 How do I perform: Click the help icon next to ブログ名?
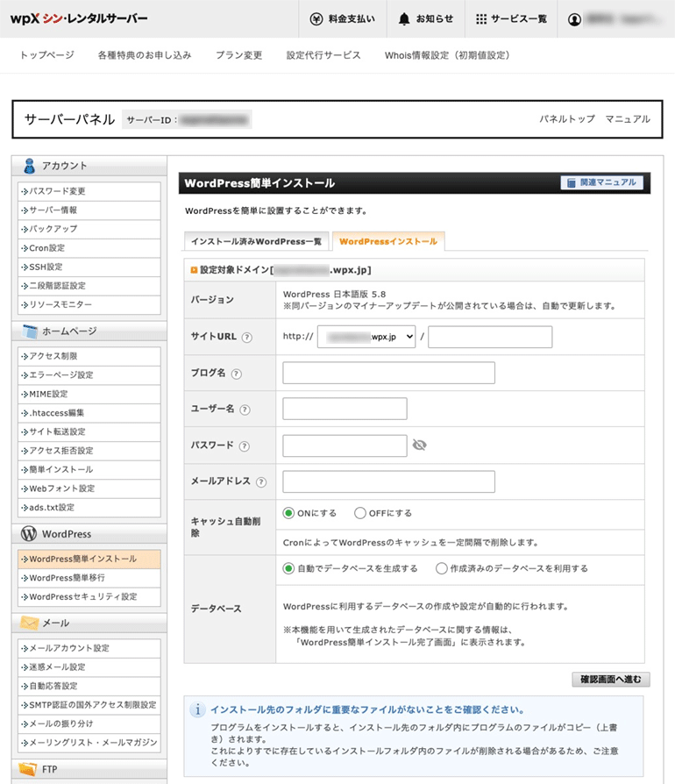coord(237,374)
